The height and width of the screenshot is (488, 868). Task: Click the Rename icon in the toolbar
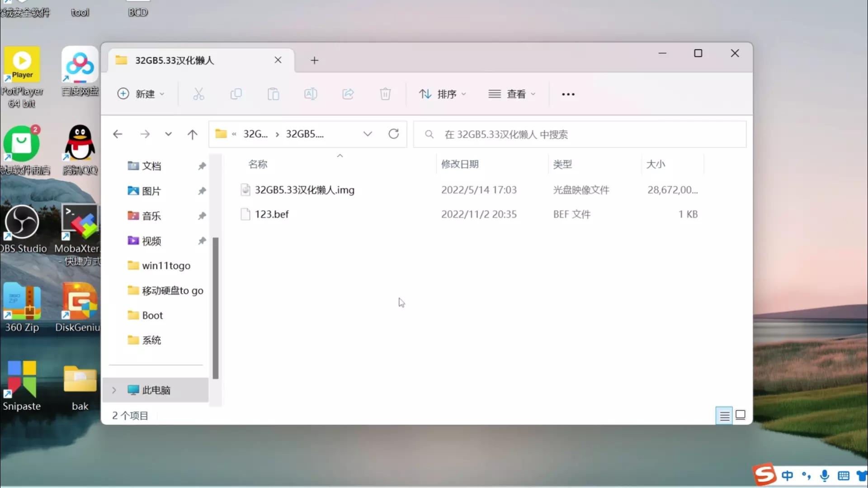310,94
